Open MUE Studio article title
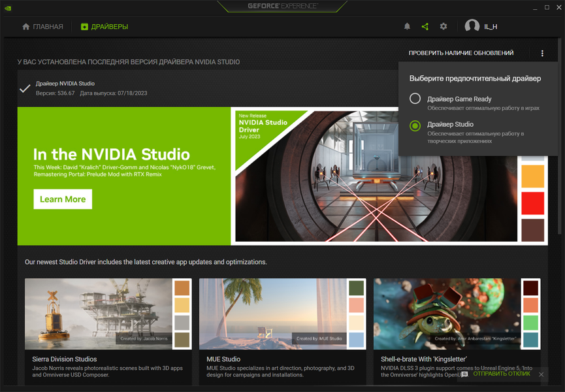Viewport: 565px width, 392px height. [223, 359]
